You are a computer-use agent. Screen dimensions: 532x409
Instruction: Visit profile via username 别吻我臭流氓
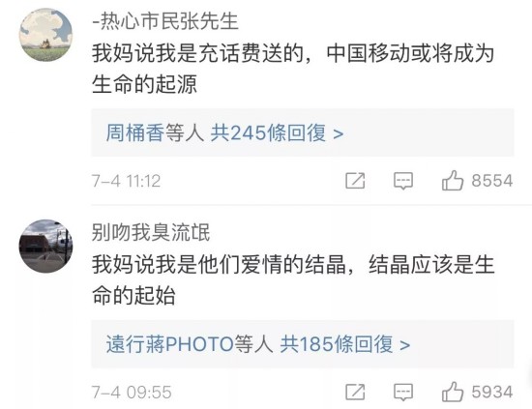(151, 233)
